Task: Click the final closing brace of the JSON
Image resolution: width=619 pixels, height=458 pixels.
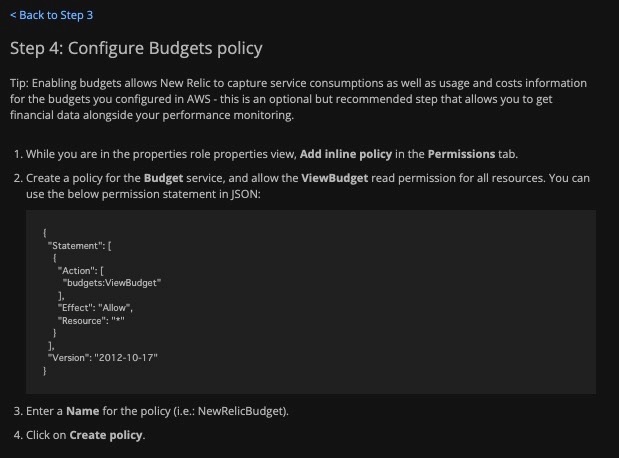Action: (45, 371)
